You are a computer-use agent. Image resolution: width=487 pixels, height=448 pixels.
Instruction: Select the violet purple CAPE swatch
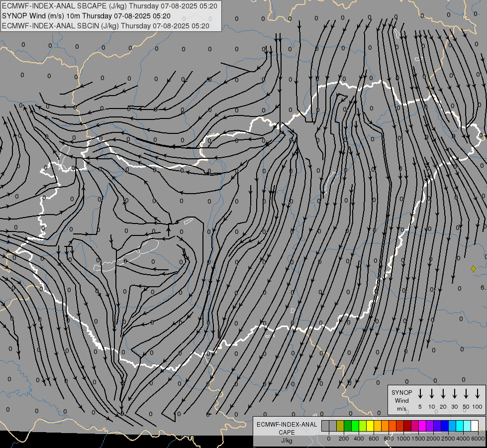point(430,426)
